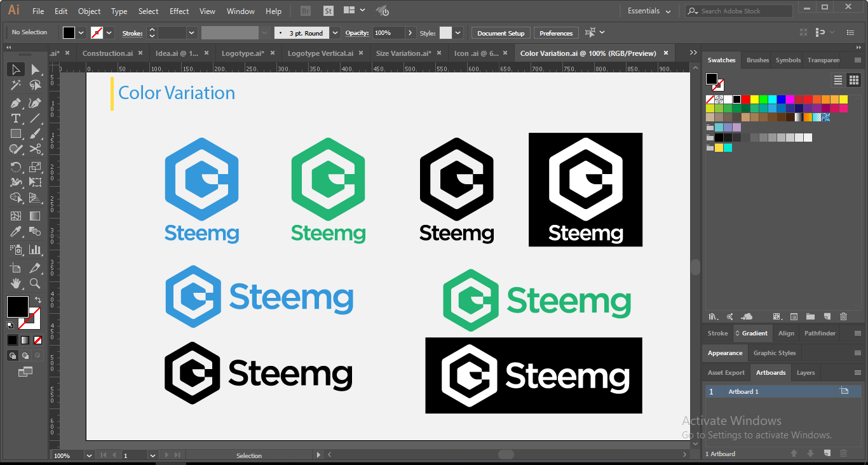
Task: Choose the Zoom magnifier tool
Action: [36, 283]
